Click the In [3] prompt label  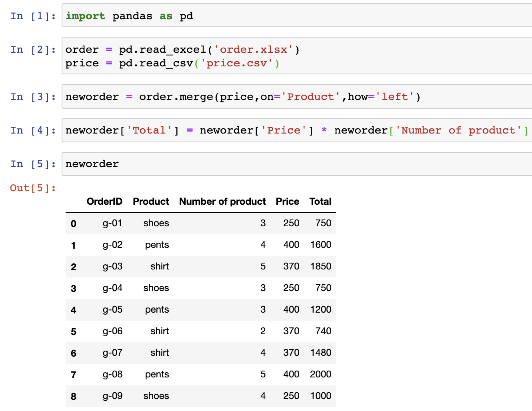[33, 97]
